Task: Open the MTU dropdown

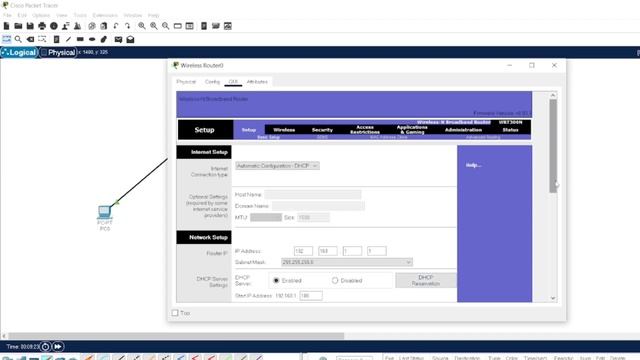Action: (266, 217)
